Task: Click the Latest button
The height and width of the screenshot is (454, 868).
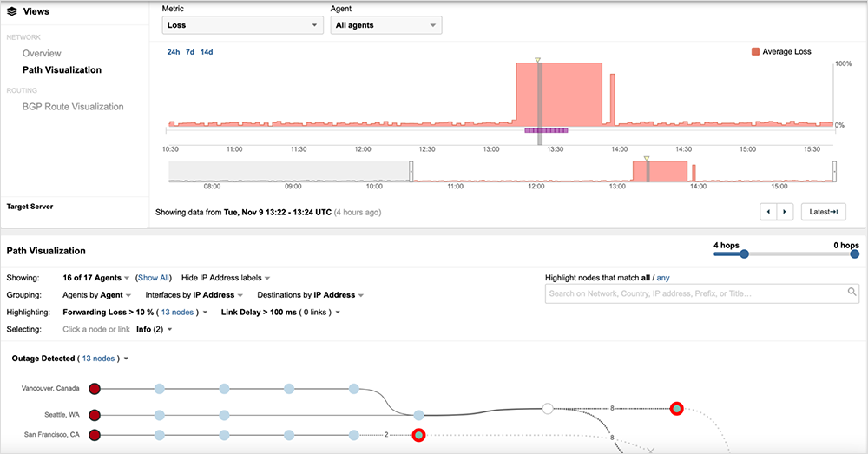Action: click(822, 212)
